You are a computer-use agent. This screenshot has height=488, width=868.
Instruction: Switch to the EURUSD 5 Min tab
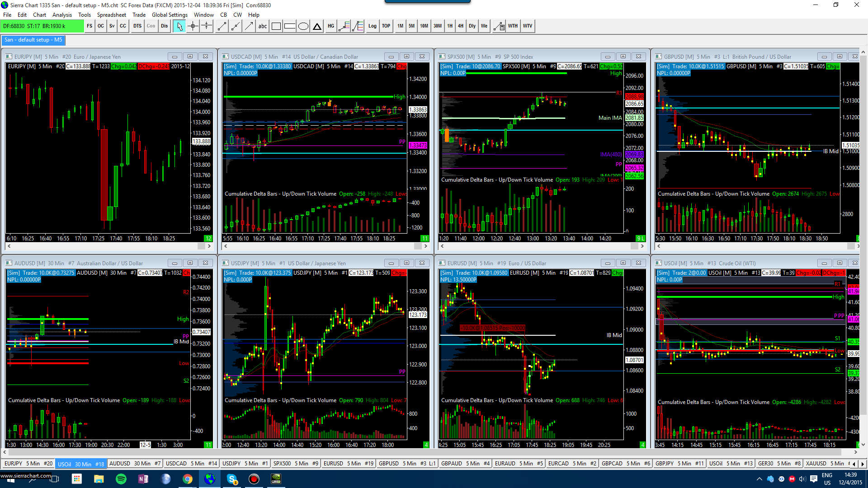[348, 464]
